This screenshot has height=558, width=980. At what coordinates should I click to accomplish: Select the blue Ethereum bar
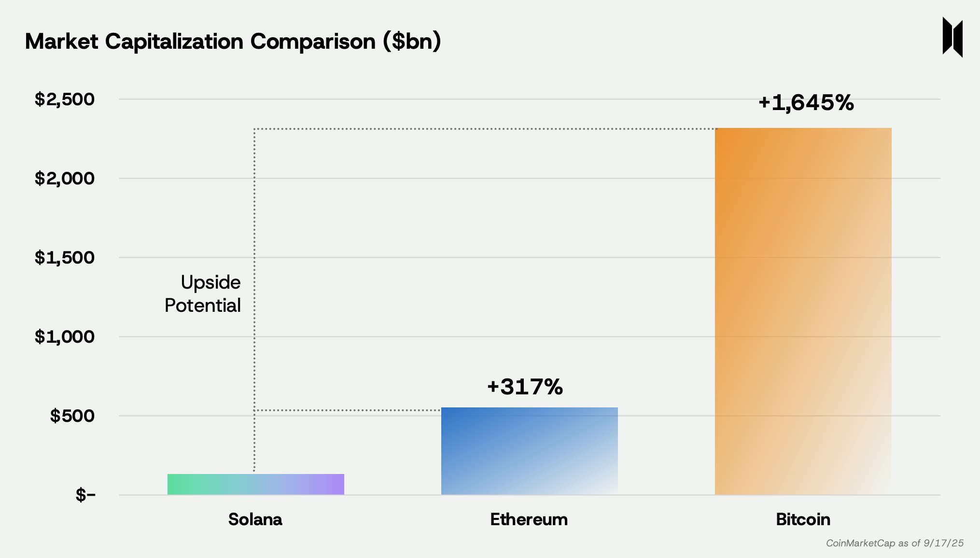click(530, 451)
